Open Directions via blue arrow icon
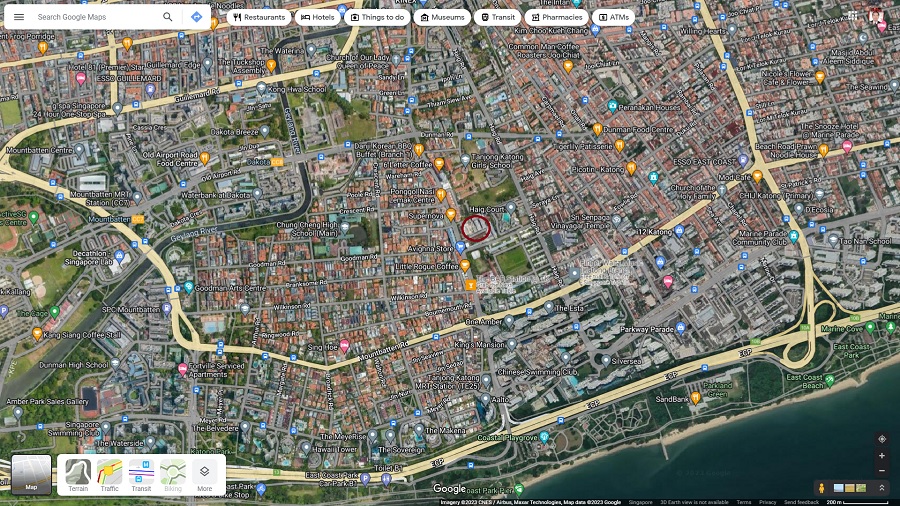 196,17
